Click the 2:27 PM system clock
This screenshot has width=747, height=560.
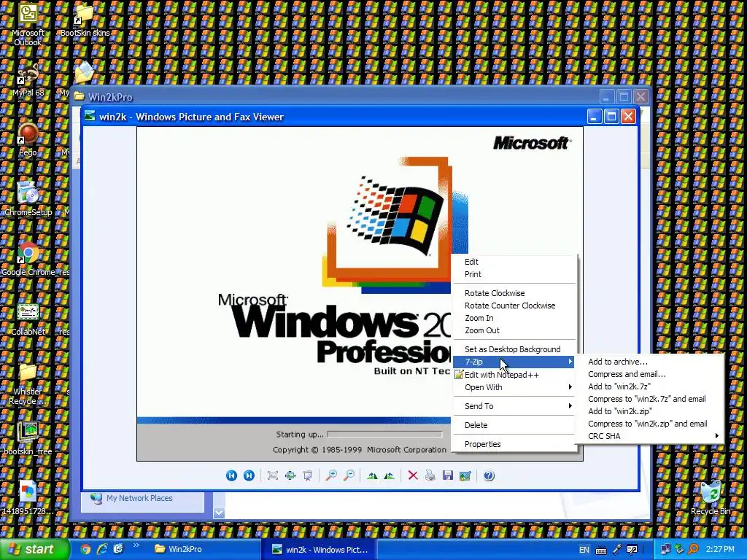click(720, 550)
